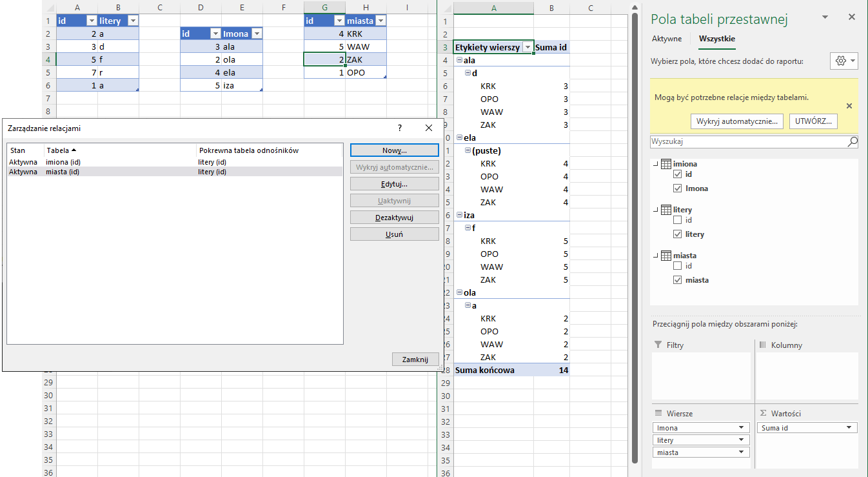Close the Pola tabeli przestawnej pane

[x=851, y=18]
